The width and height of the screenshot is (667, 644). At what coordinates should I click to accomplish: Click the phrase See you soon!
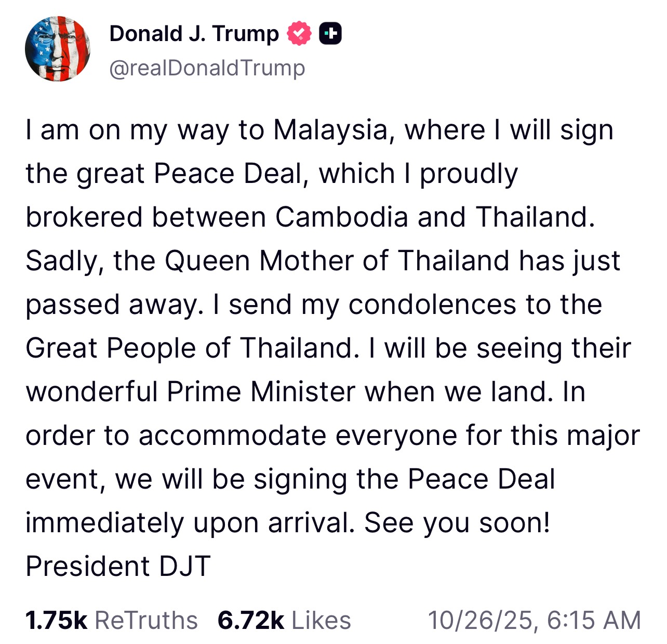tap(457, 522)
